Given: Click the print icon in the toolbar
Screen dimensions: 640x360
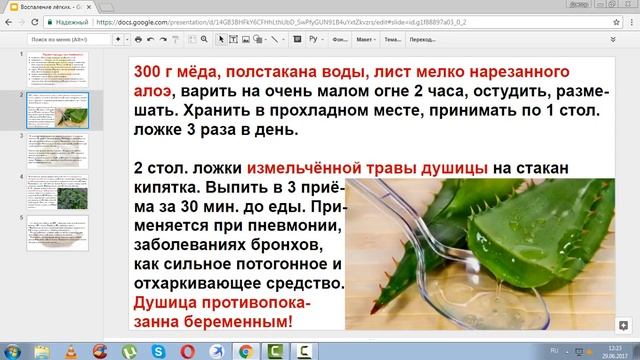Looking at the screenshot, I should [x=138, y=40].
